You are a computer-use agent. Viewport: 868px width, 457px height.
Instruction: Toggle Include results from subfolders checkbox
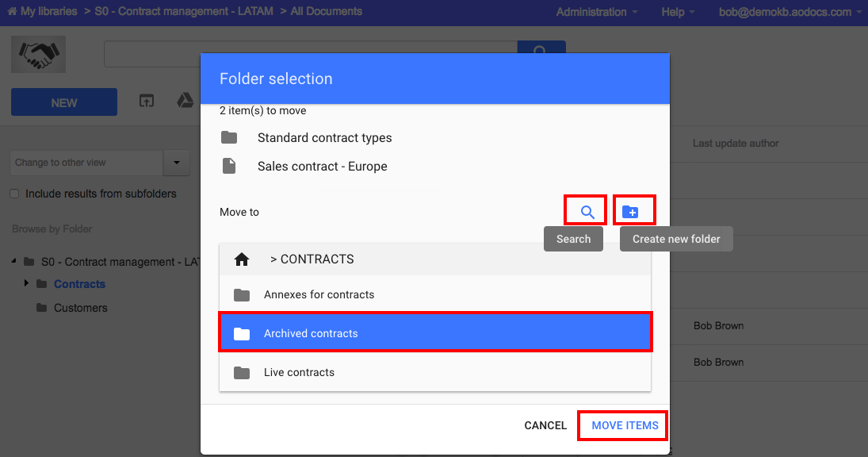(x=14, y=194)
